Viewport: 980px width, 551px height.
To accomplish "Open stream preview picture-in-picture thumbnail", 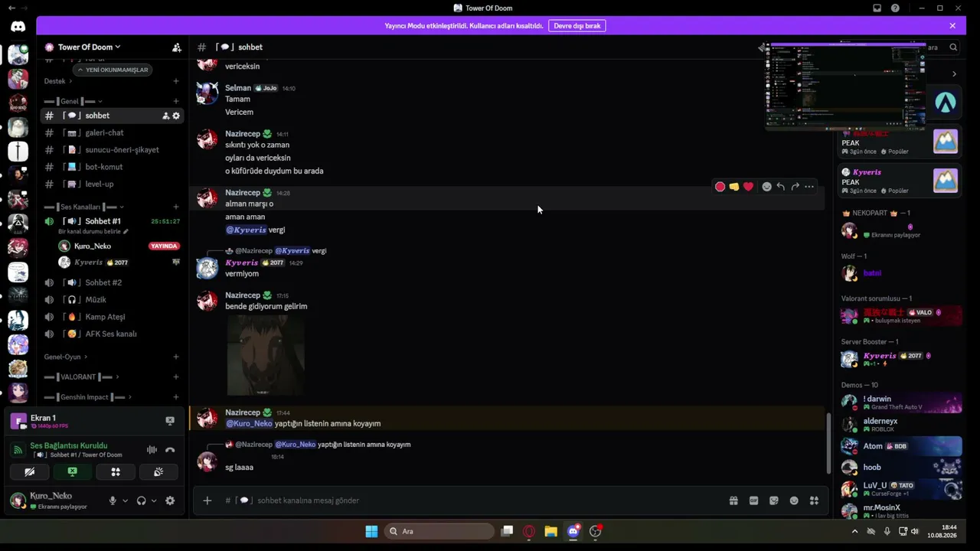I will coord(845,87).
